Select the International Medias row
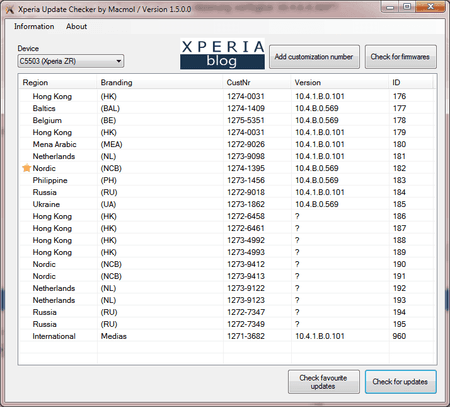The height and width of the screenshot is (407, 450). point(227,336)
